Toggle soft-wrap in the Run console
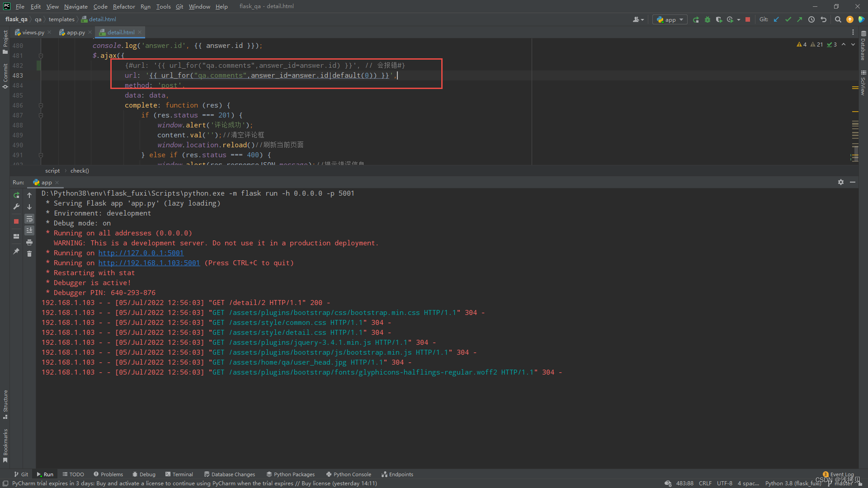The height and width of the screenshot is (488, 868). tap(29, 219)
